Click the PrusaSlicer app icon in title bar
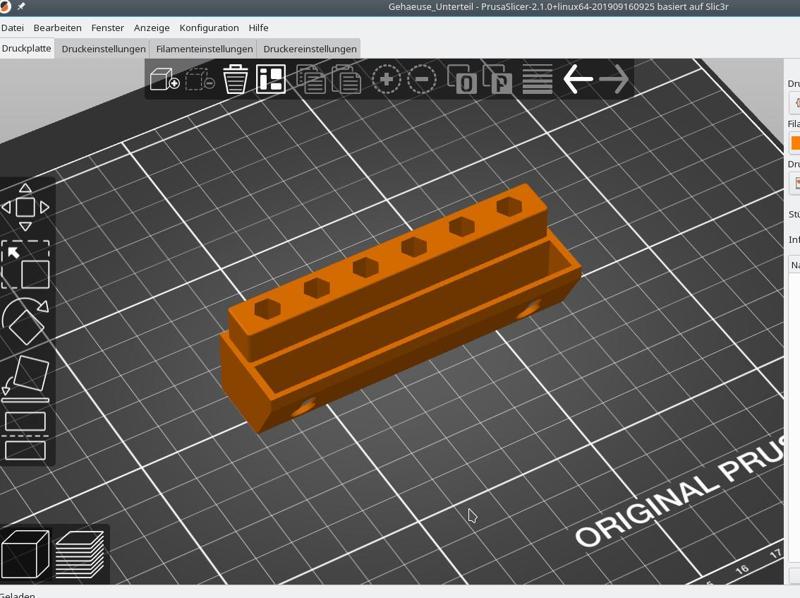Image resolution: width=800 pixels, height=598 pixels. point(5,6)
